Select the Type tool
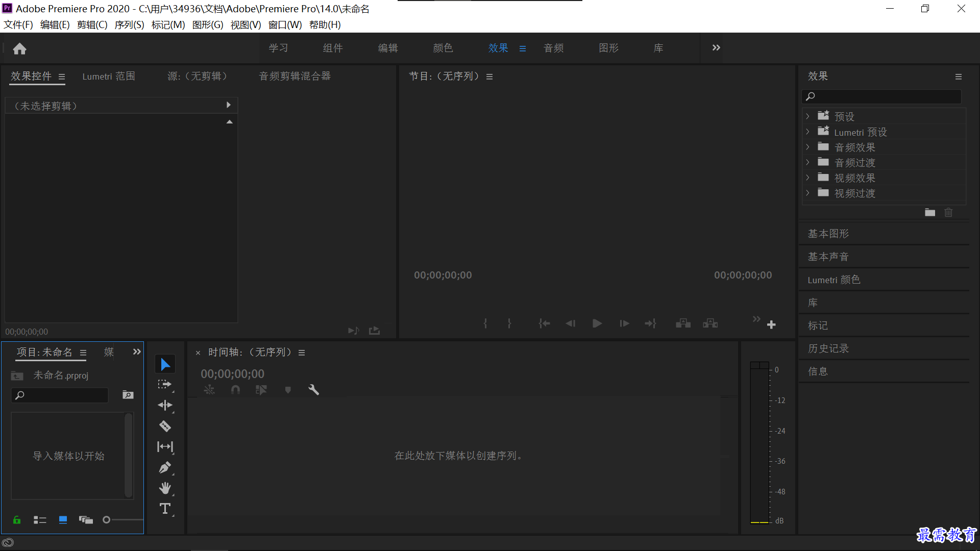Viewport: 980px width, 551px height. (x=165, y=509)
